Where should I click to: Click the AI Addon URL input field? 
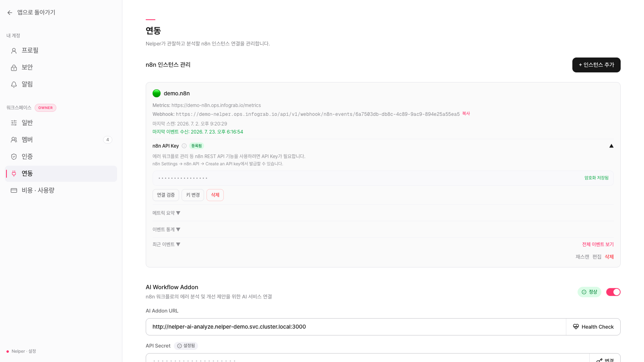coord(356,327)
